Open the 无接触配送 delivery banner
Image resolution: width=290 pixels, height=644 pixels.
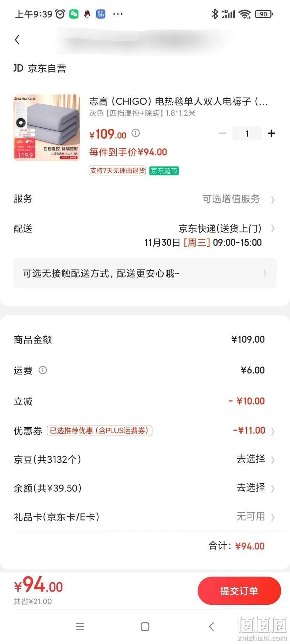click(x=145, y=273)
